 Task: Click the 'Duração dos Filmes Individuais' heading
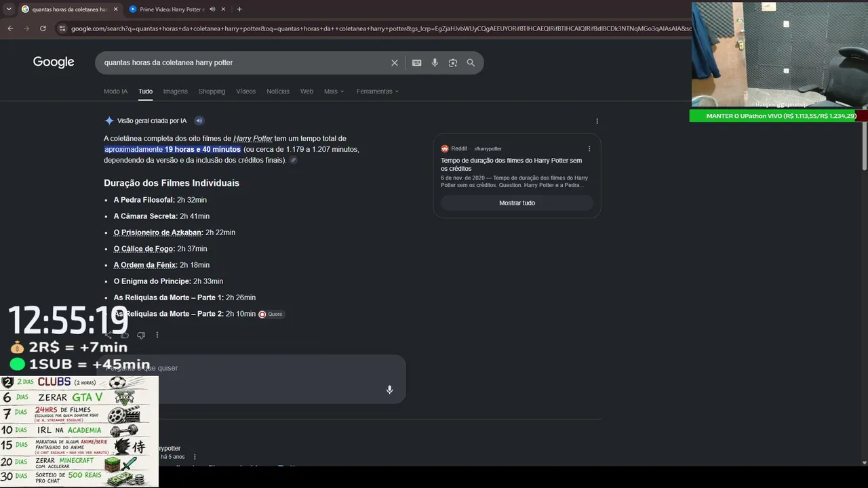172,183
